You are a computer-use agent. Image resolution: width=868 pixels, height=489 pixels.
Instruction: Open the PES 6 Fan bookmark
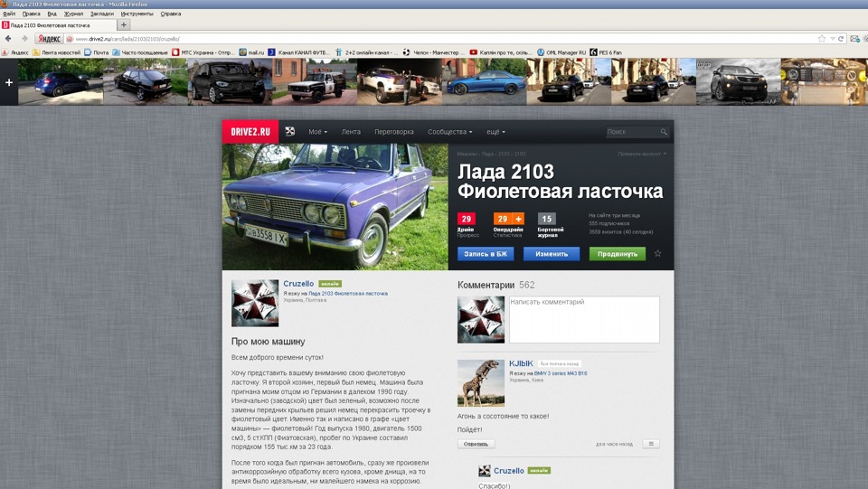tap(606, 52)
